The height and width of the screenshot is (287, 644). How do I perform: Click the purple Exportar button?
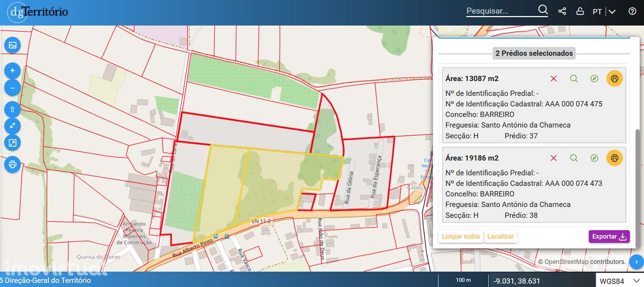(609, 236)
